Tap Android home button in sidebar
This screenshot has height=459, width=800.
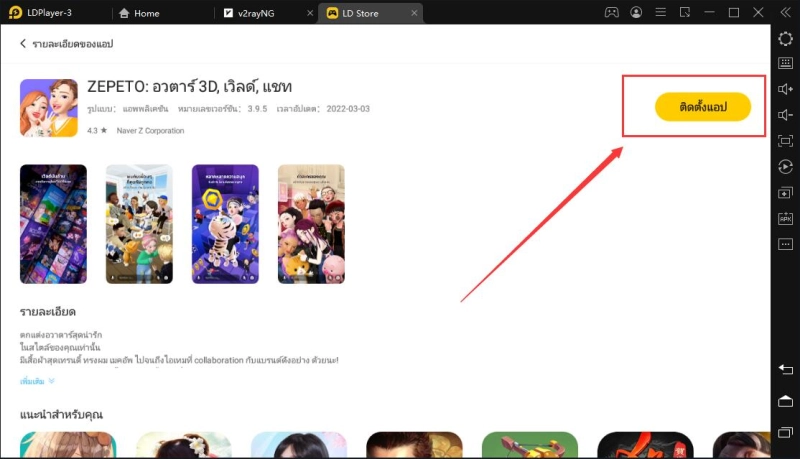click(785, 401)
